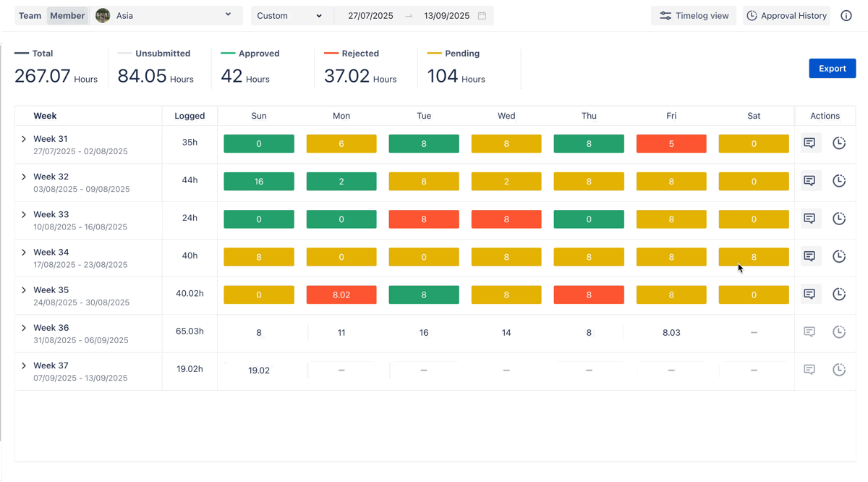The image size is (868, 482).
Task: Open the comment icon for Week 31
Action: (809, 143)
